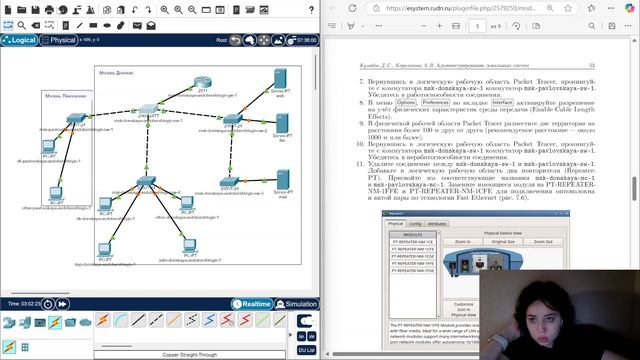640x360 pixels.
Task: Toggle PDF table of contents panel
Action: [x=332, y=26]
